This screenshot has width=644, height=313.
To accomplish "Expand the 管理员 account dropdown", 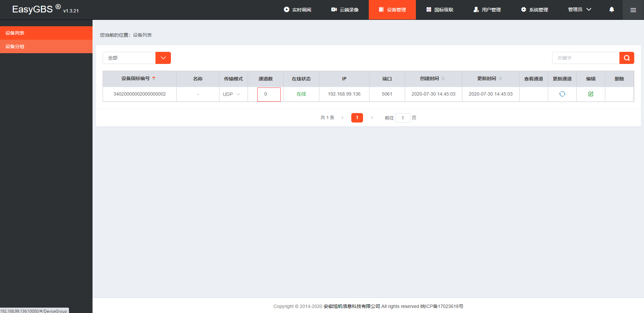I will [579, 9].
